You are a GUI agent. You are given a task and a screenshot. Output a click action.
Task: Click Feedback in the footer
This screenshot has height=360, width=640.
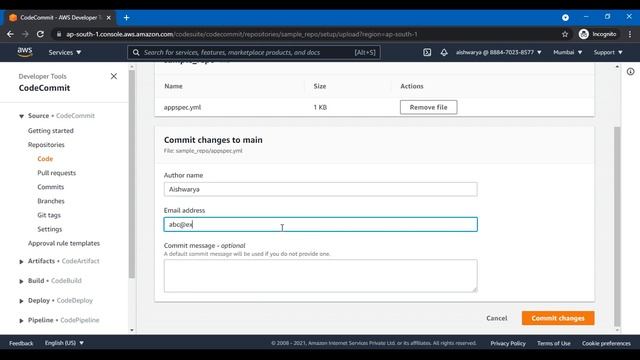tap(21, 343)
